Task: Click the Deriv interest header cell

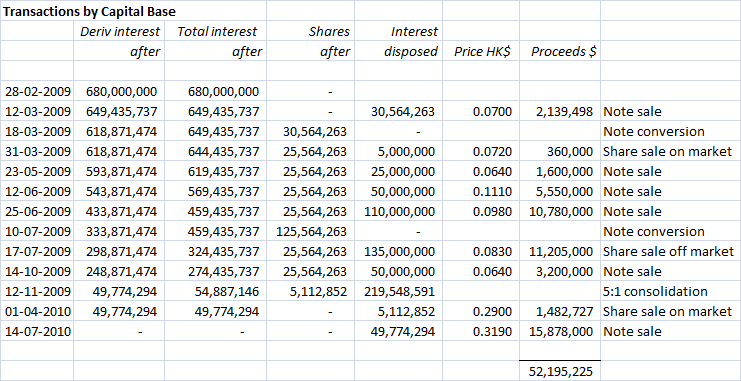Action: coord(119,32)
